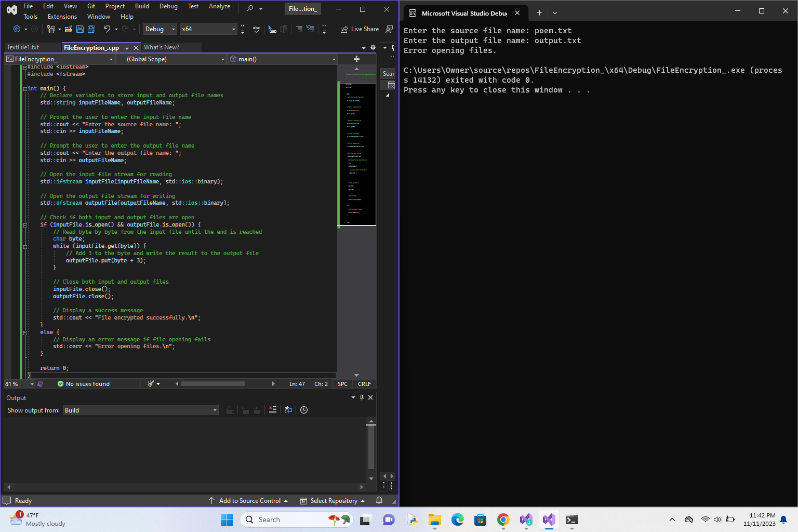Click the Open File folder icon
The image size is (798, 532).
(x=68, y=29)
